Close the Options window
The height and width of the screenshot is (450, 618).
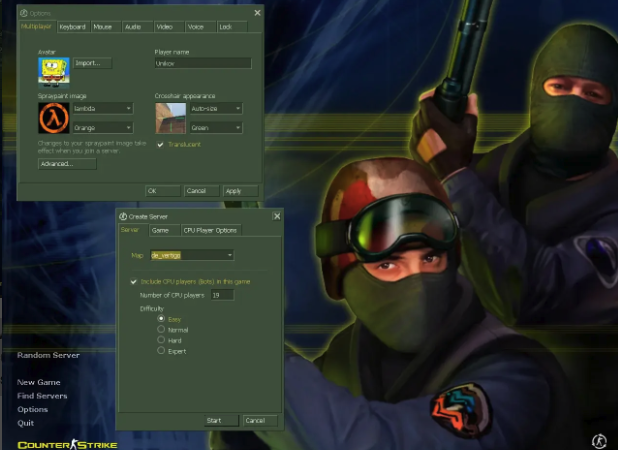(x=257, y=13)
